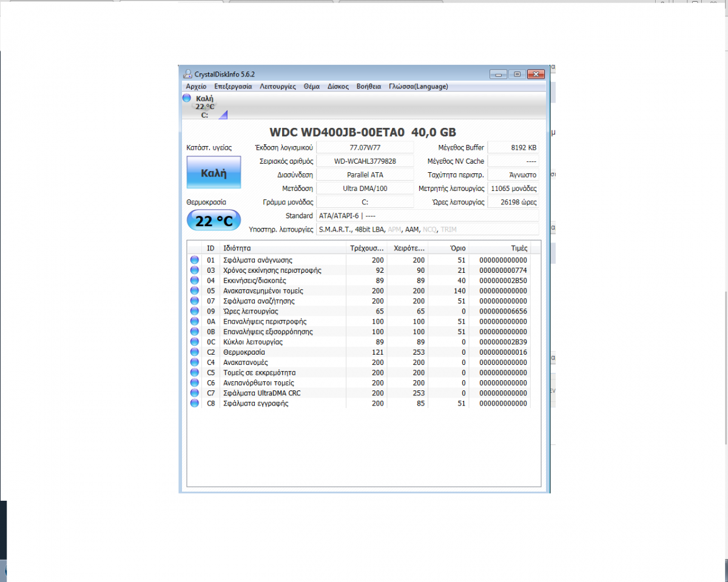Click the Τιμές column header
Screen dimensions: 728x582
point(499,248)
